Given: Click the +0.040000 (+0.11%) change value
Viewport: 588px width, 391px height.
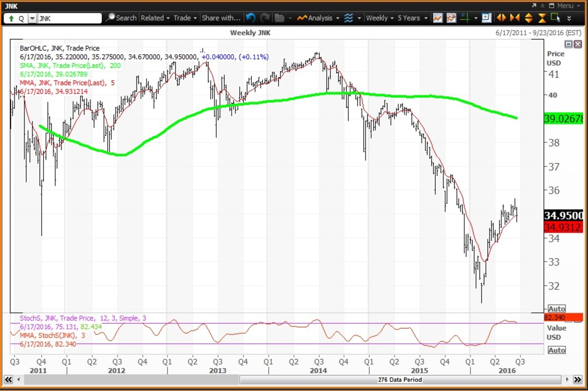Looking at the screenshot, I should click(235, 57).
